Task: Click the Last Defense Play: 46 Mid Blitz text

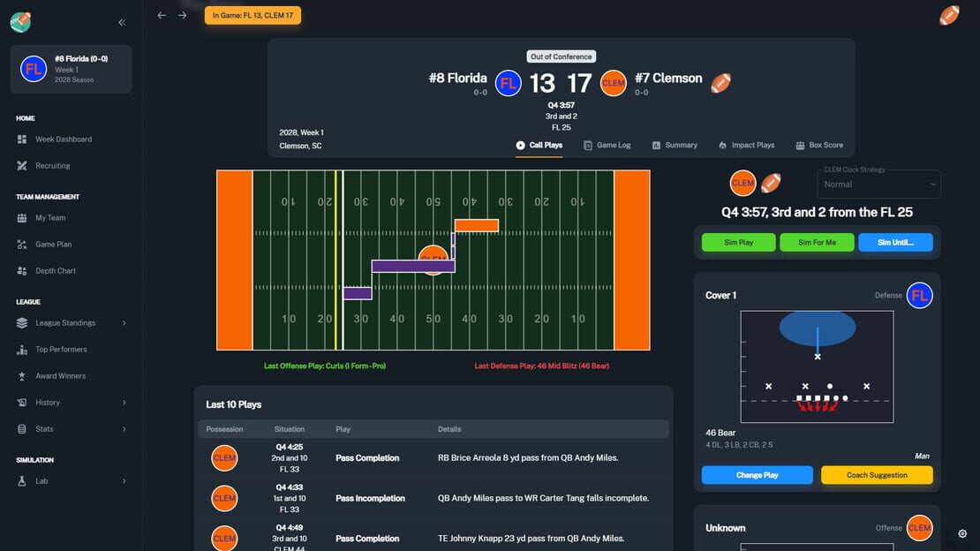Action: 542,366
